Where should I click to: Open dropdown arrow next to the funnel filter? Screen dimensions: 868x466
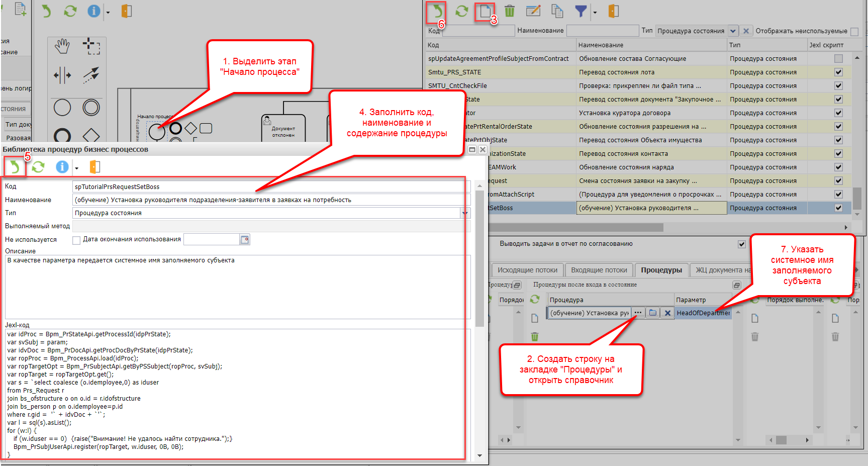[595, 12]
